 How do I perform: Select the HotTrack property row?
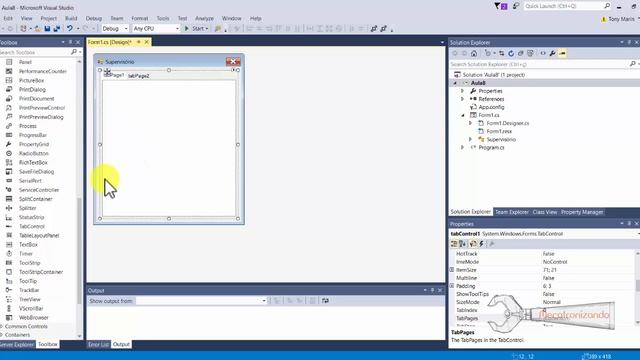(543, 253)
